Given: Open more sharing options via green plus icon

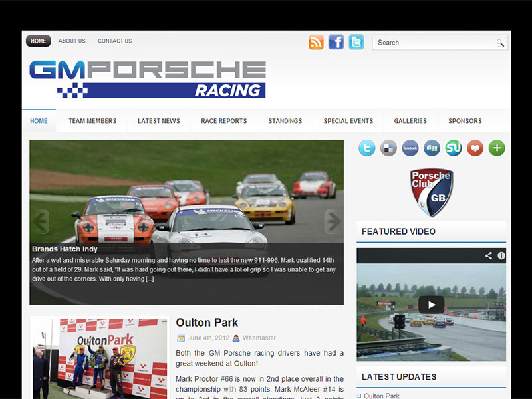Looking at the screenshot, I should (496, 148).
